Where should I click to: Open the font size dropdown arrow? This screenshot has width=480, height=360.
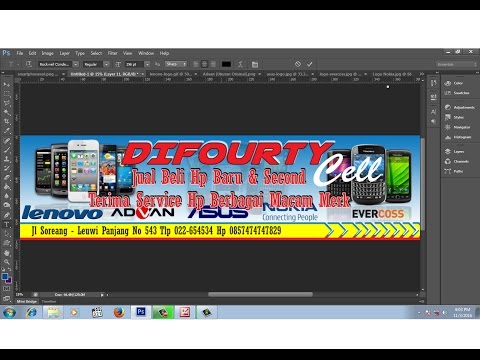click(147, 64)
